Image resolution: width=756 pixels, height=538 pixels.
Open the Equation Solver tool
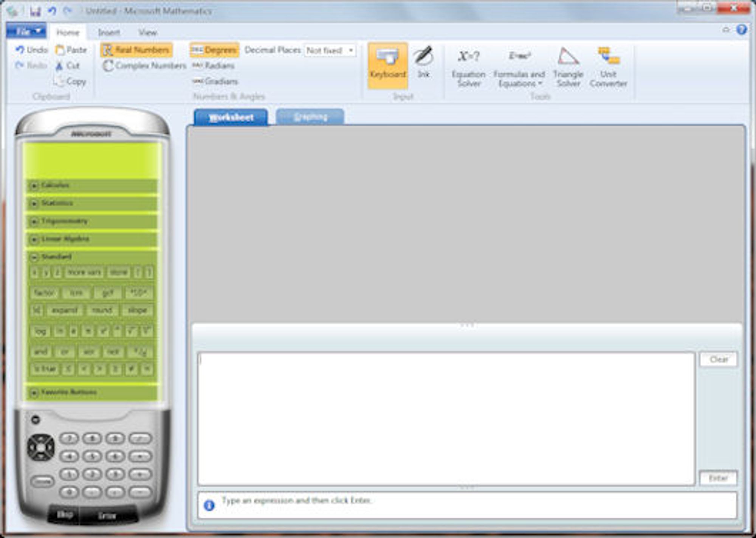point(469,68)
